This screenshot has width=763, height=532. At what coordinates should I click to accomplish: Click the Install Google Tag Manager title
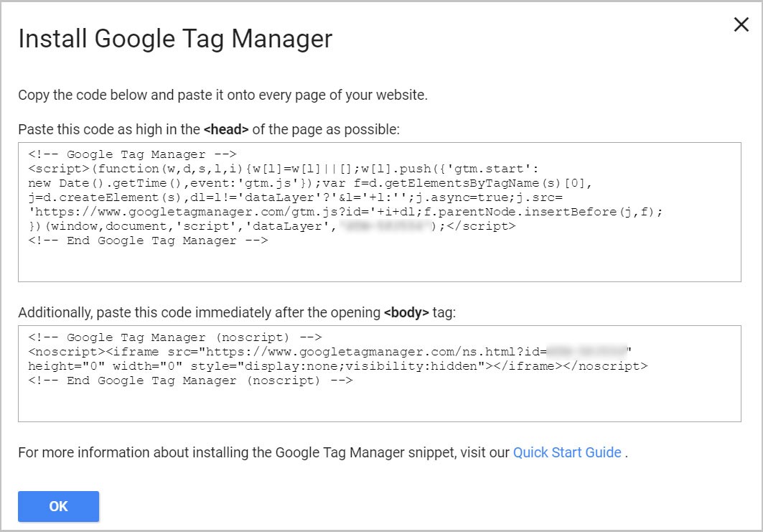coord(175,38)
